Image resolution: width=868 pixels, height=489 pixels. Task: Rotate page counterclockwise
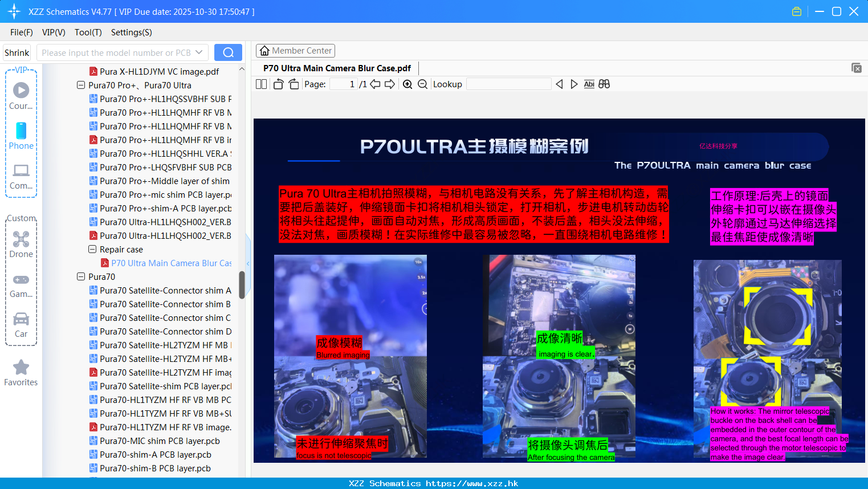(x=278, y=84)
